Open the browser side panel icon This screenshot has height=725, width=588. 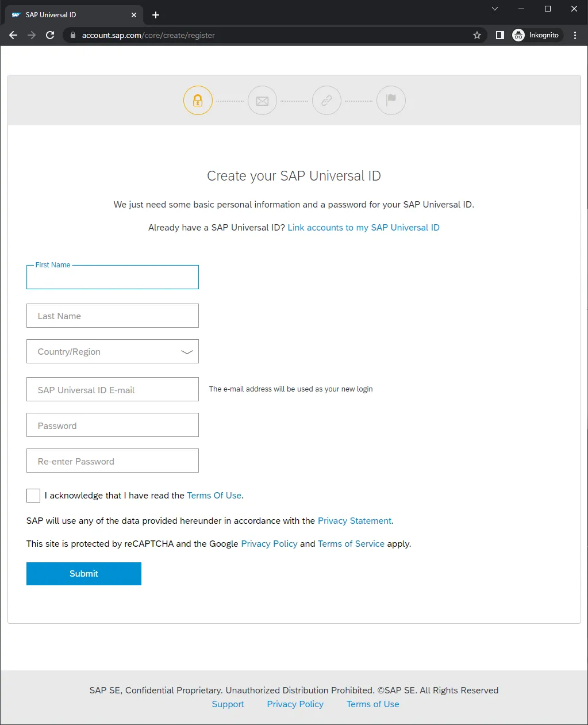pyautogui.click(x=500, y=35)
